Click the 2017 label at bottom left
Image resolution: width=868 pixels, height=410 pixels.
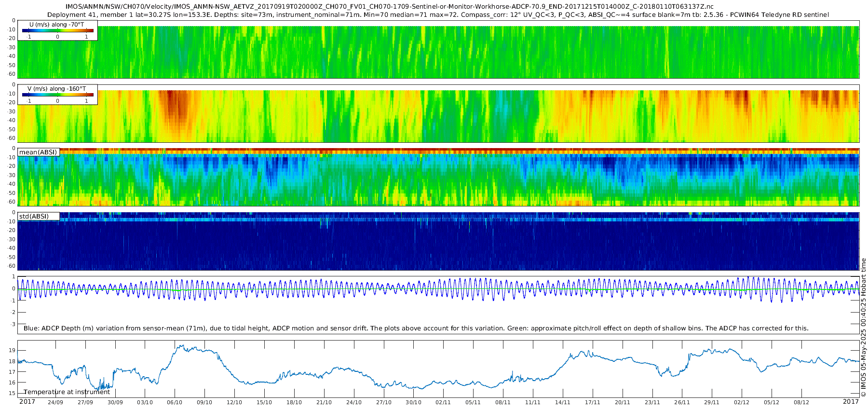(x=27, y=402)
